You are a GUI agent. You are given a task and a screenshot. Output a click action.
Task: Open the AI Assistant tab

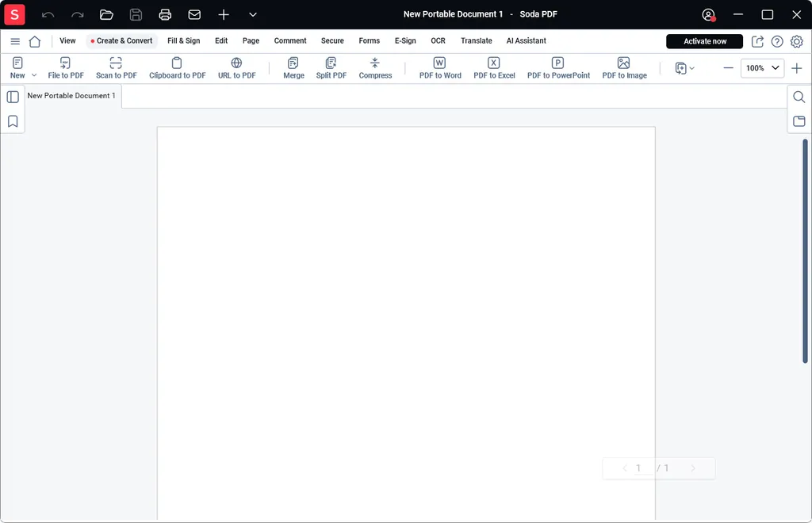(x=527, y=41)
